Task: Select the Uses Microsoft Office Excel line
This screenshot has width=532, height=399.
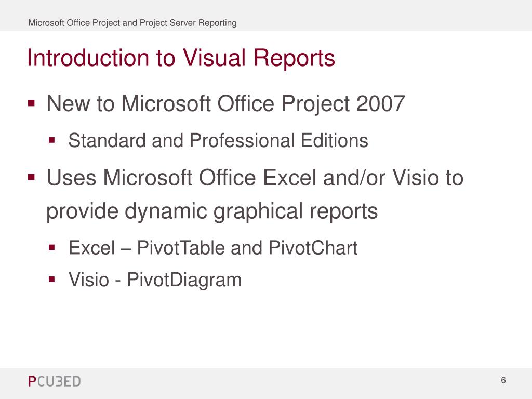Action: [x=255, y=178]
